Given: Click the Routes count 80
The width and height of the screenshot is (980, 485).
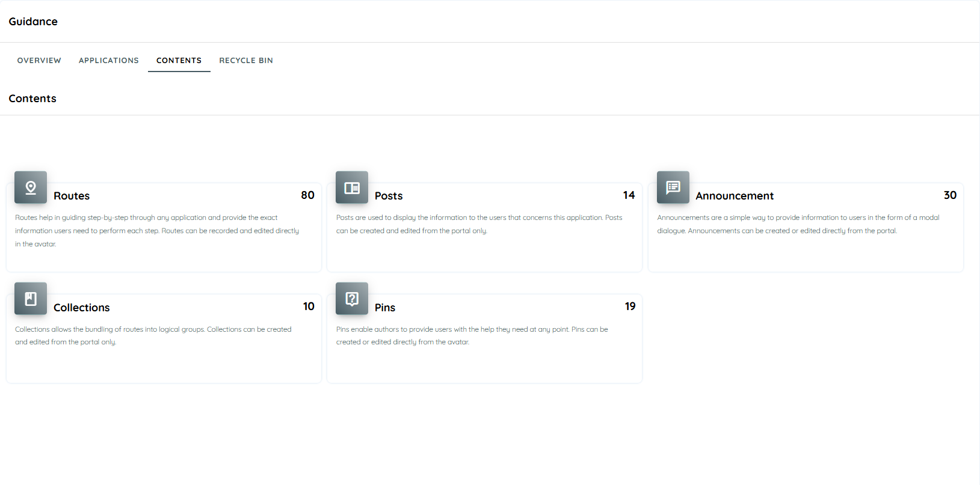Looking at the screenshot, I should coord(307,195).
